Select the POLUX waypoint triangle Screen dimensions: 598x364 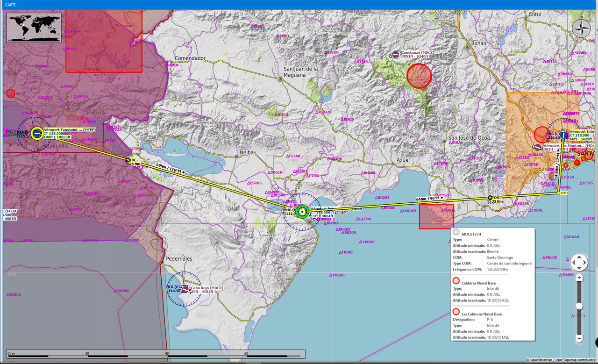[544, 257]
